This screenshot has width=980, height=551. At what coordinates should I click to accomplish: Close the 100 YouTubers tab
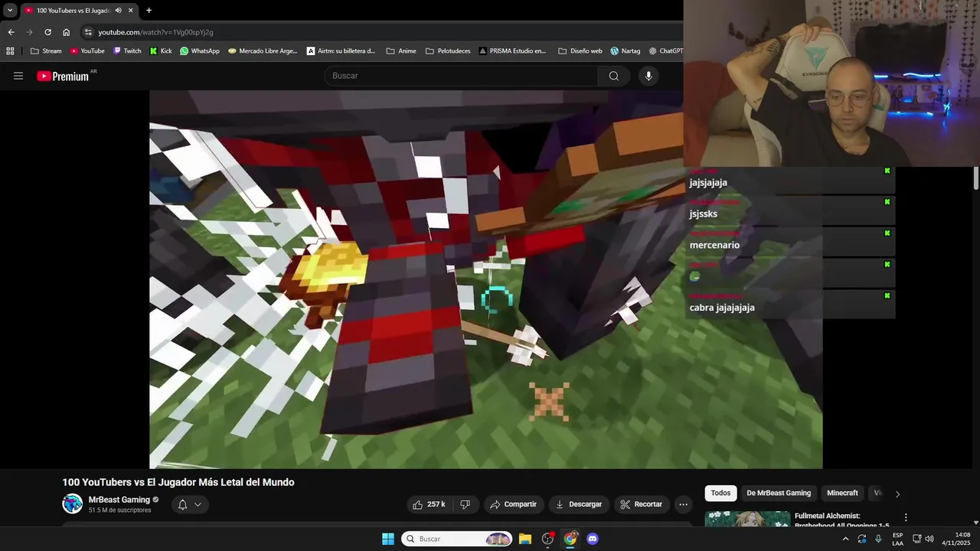(131, 11)
